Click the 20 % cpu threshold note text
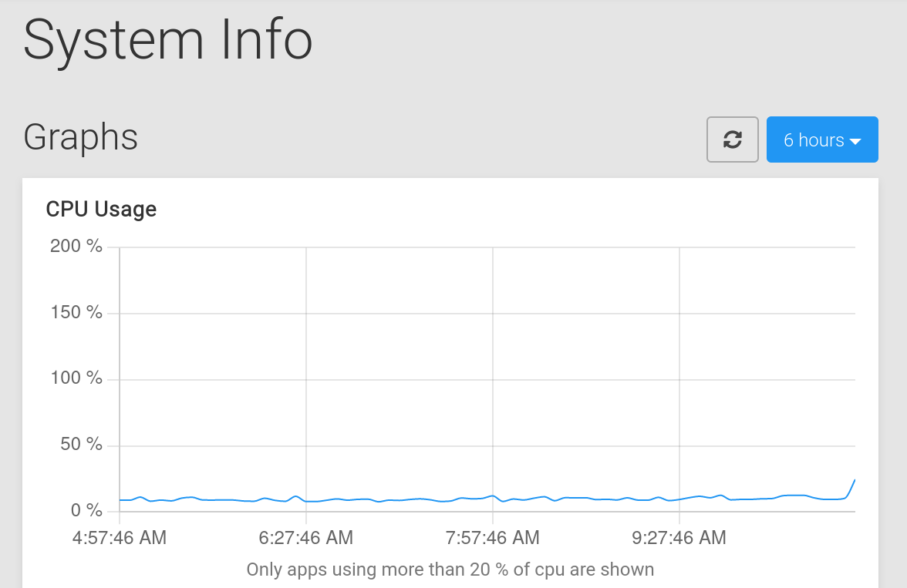 [x=450, y=570]
